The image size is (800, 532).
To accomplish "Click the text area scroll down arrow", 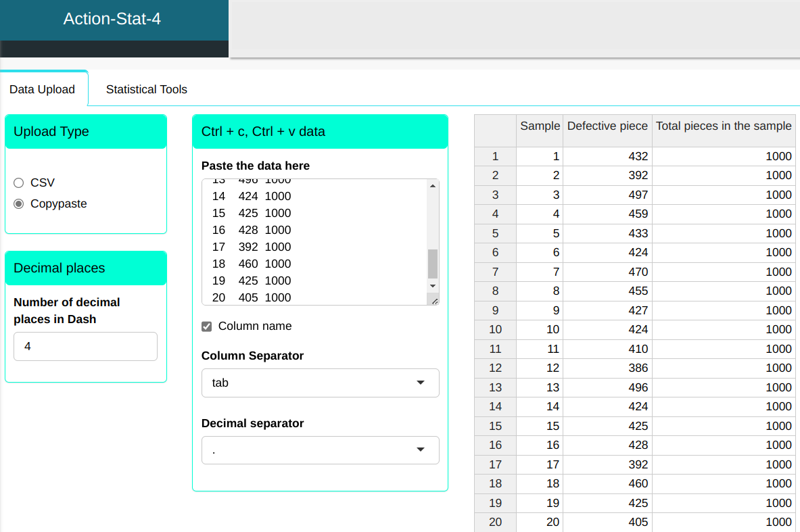I will pos(433,286).
